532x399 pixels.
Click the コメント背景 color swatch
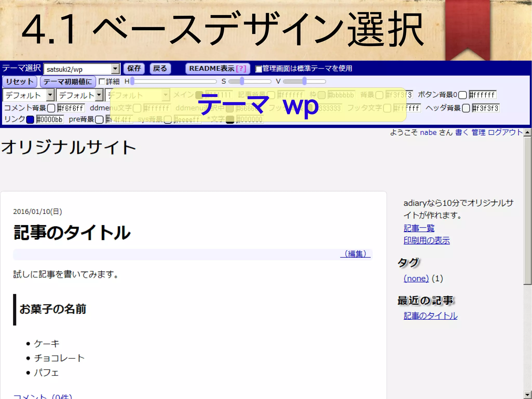point(51,108)
